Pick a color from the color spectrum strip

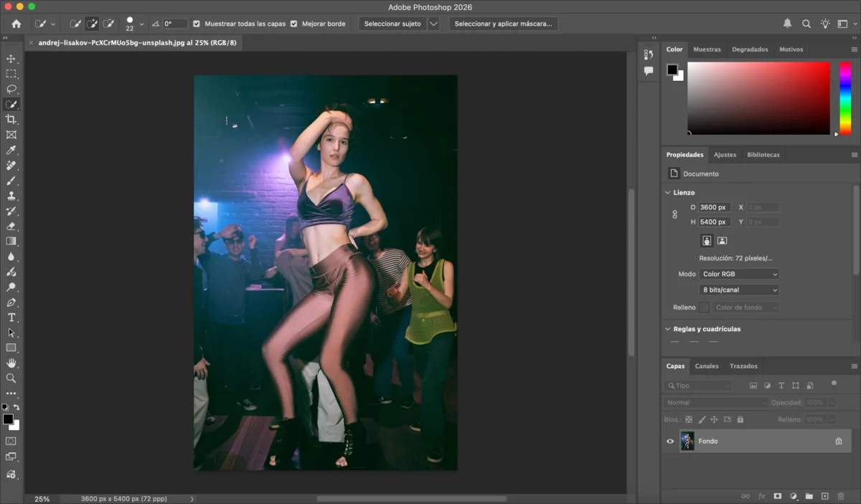(x=844, y=99)
